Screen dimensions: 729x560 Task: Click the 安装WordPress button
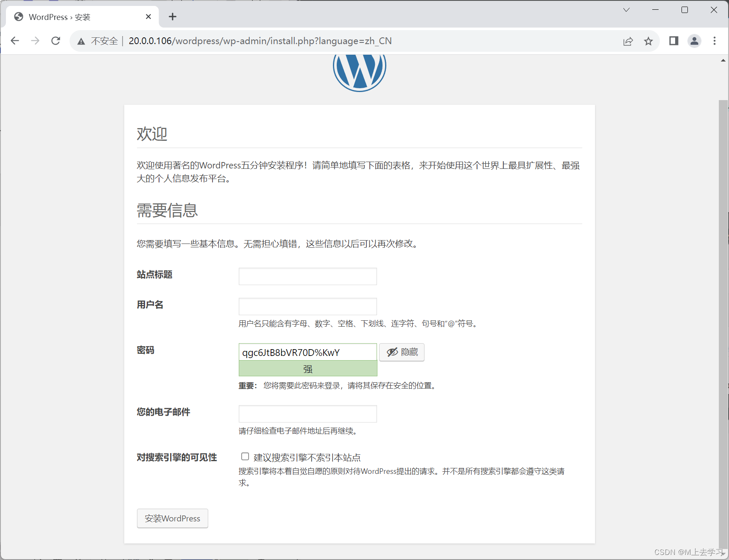click(x=173, y=518)
